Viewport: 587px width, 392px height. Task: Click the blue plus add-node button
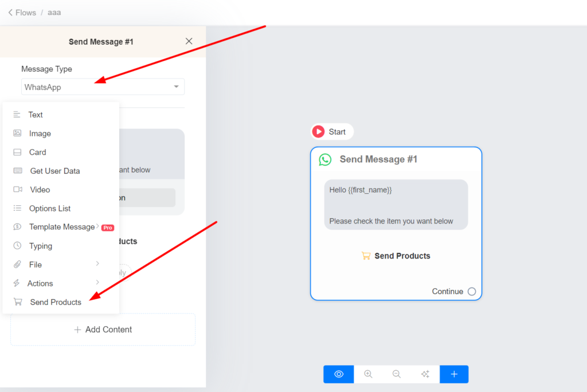[454, 374]
